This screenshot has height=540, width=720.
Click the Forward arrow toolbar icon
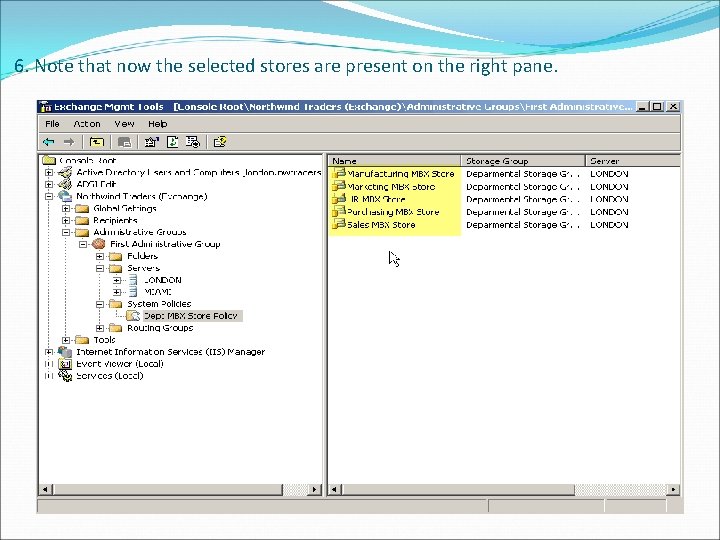click(x=68, y=142)
